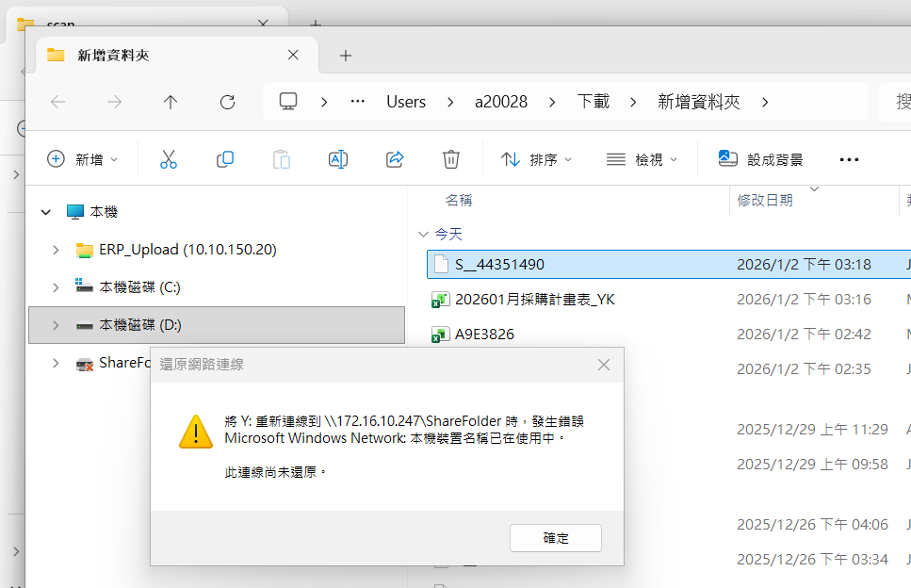Click the Copy icon in toolbar

(x=225, y=159)
